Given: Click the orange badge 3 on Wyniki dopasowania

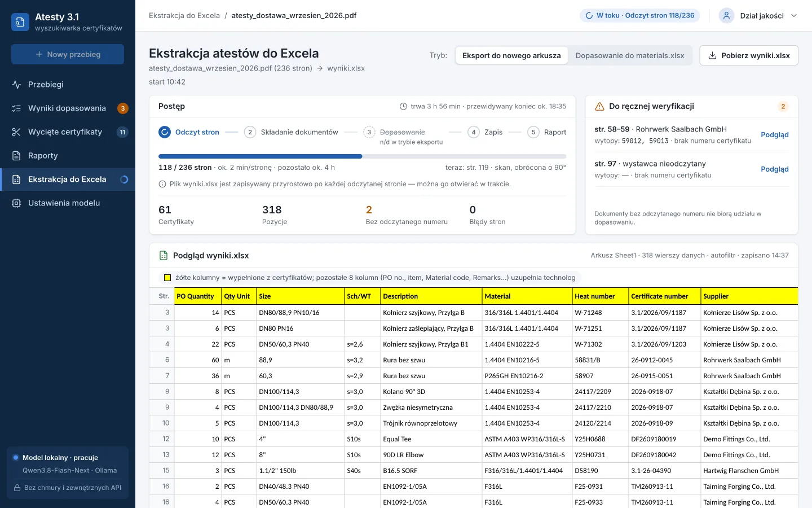Looking at the screenshot, I should point(123,108).
